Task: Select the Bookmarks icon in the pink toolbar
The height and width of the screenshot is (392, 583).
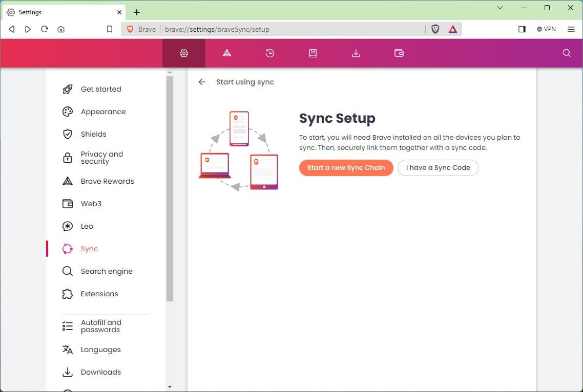Action: (313, 53)
